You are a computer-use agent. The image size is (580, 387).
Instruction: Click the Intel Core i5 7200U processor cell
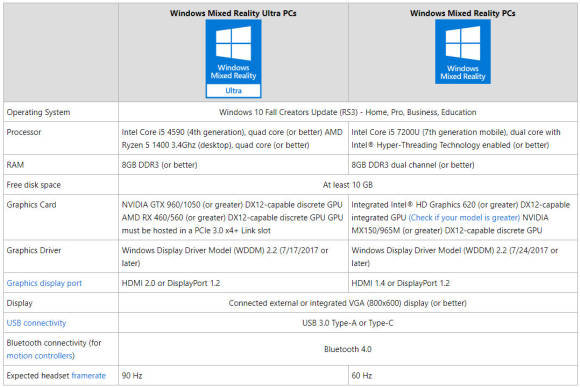pos(463,138)
